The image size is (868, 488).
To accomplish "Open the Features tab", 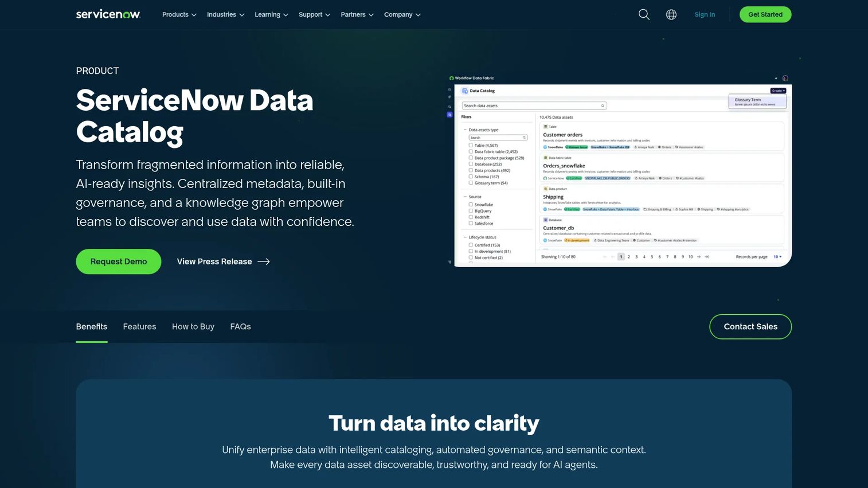I will [x=139, y=327].
